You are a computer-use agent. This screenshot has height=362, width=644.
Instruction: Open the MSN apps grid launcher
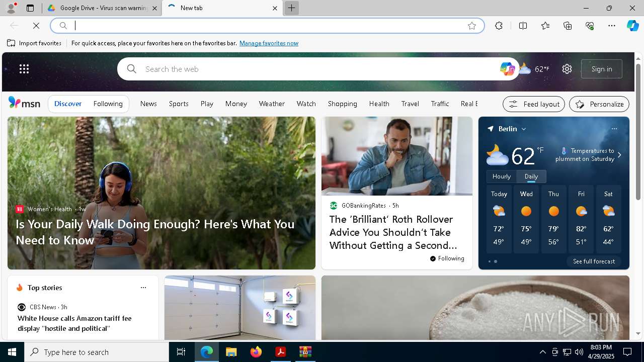coord(24,69)
